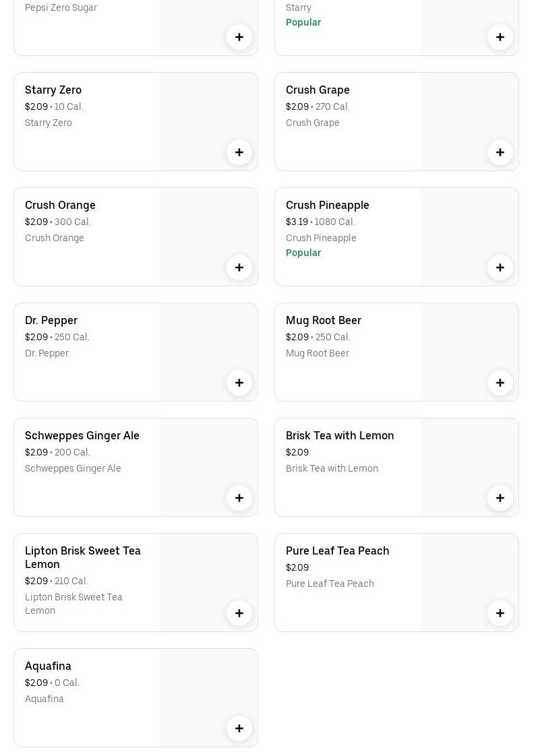
Task: Add Starry to cart
Action: coord(500,37)
